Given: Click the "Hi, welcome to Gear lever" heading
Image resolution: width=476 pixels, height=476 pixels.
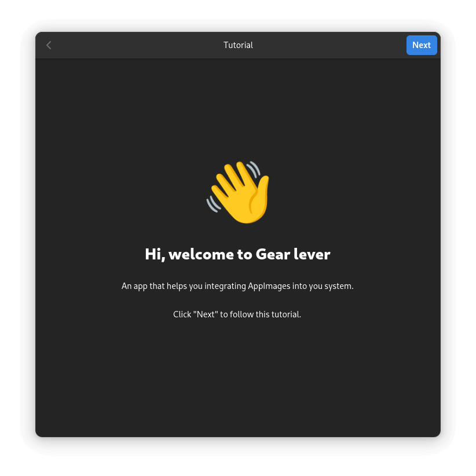Looking at the screenshot, I should [237, 254].
